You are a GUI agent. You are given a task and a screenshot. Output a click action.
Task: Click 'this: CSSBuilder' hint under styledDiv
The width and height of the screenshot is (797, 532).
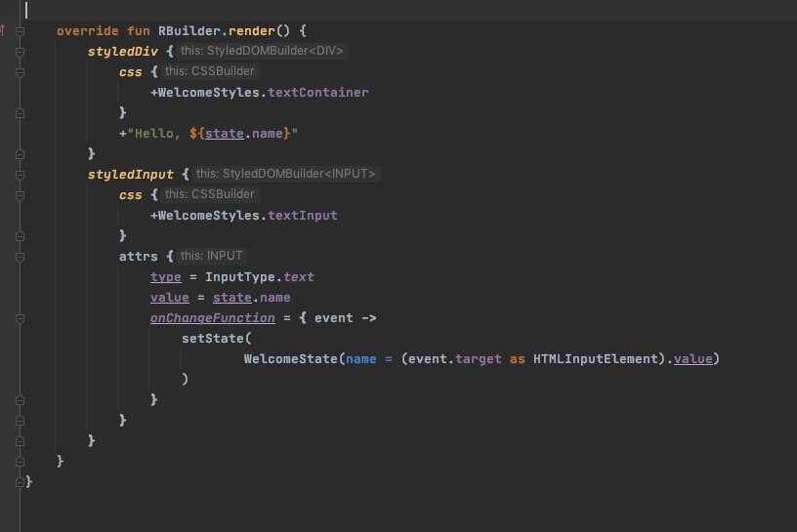pos(209,71)
